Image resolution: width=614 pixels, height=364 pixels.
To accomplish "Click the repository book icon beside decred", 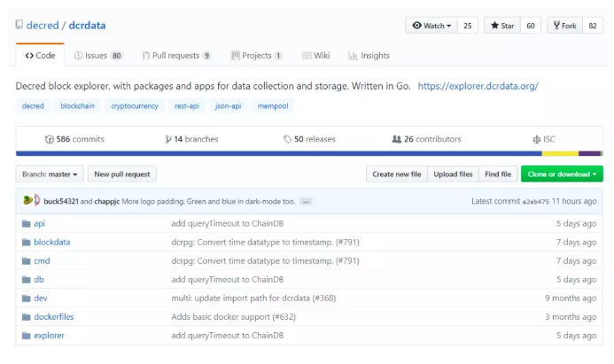I will coord(19,25).
